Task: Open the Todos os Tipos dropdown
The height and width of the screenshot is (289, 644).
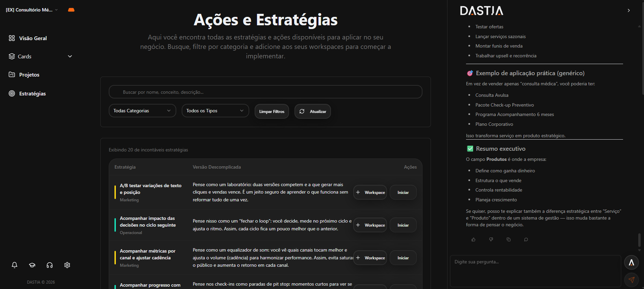Action: (215, 111)
